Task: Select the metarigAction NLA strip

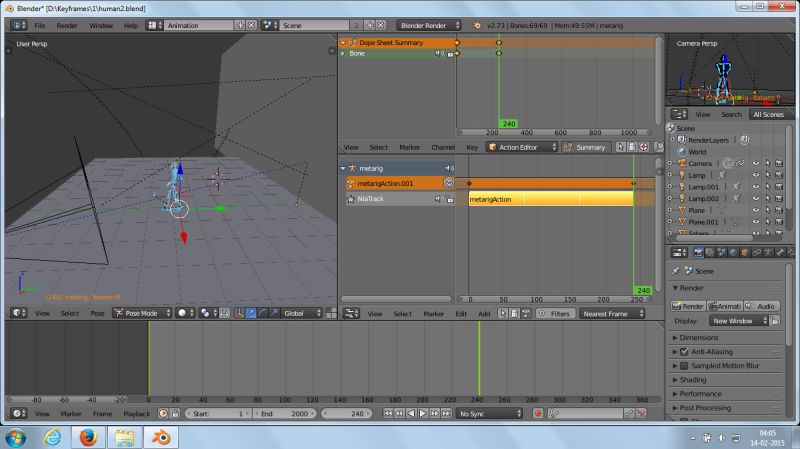Action: [551, 199]
